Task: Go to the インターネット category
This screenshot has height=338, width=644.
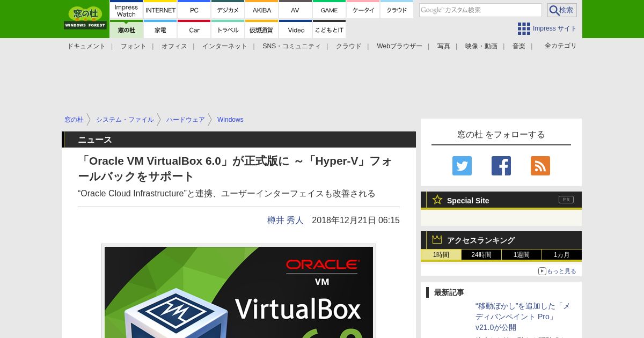Action: pyautogui.click(x=224, y=46)
